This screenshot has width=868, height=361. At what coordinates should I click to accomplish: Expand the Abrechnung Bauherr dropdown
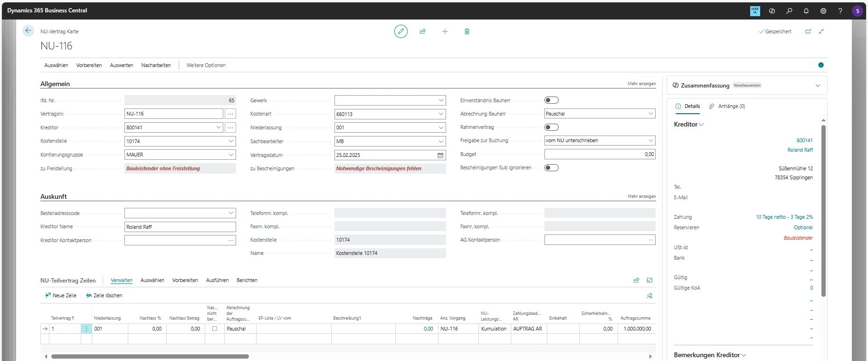point(650,114)
